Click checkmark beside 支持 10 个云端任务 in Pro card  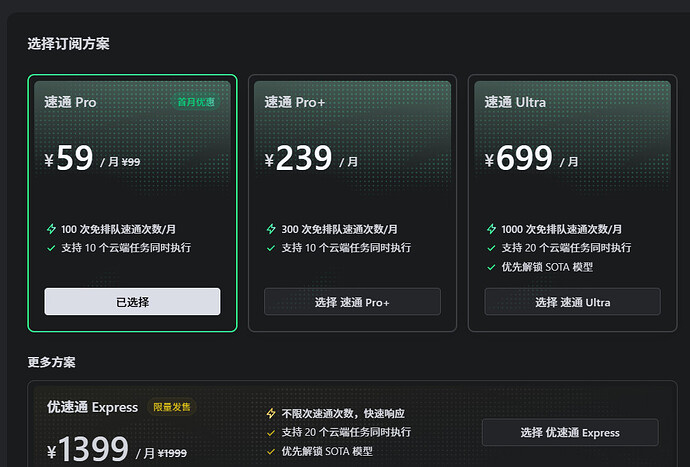coord(51,248)
